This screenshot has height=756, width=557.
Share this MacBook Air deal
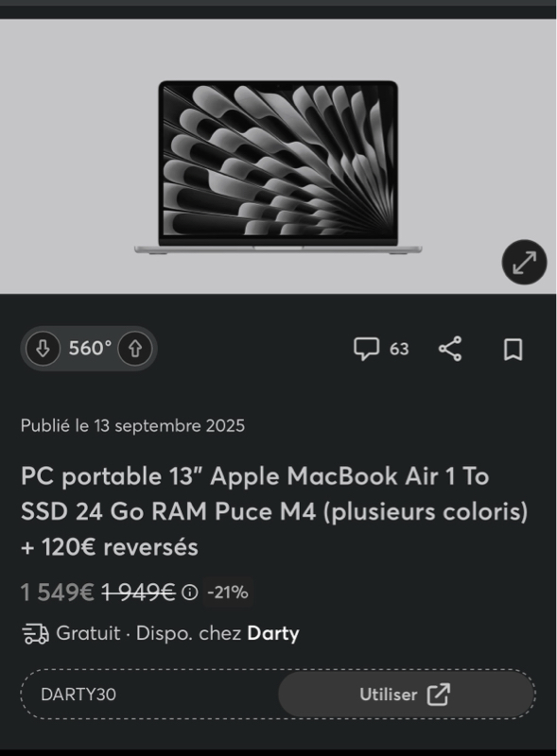pyautogui.click(x=450, y=349)
